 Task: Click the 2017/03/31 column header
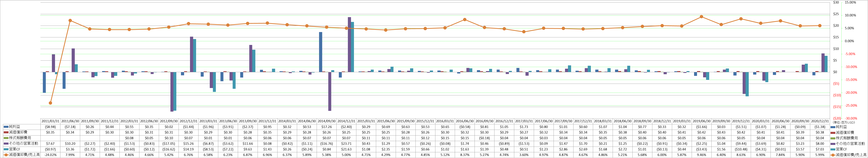(x=524, y=121)
